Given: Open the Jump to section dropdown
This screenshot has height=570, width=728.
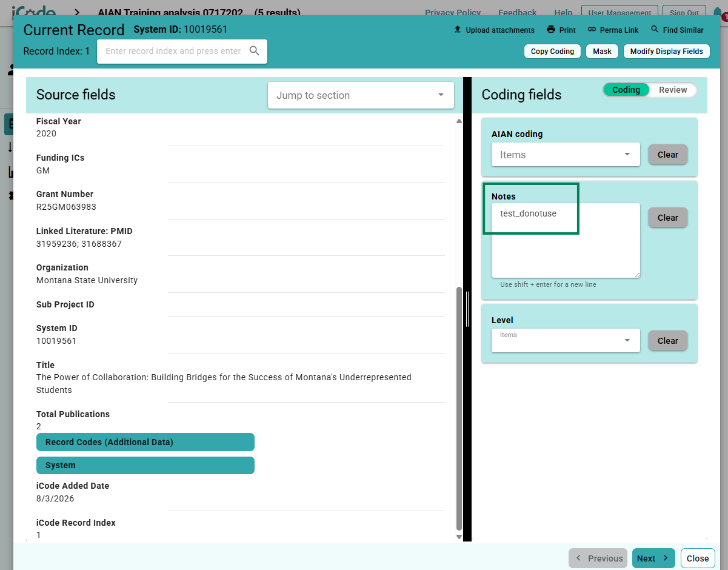Looking at the screenshot, I should pos(361,95).
